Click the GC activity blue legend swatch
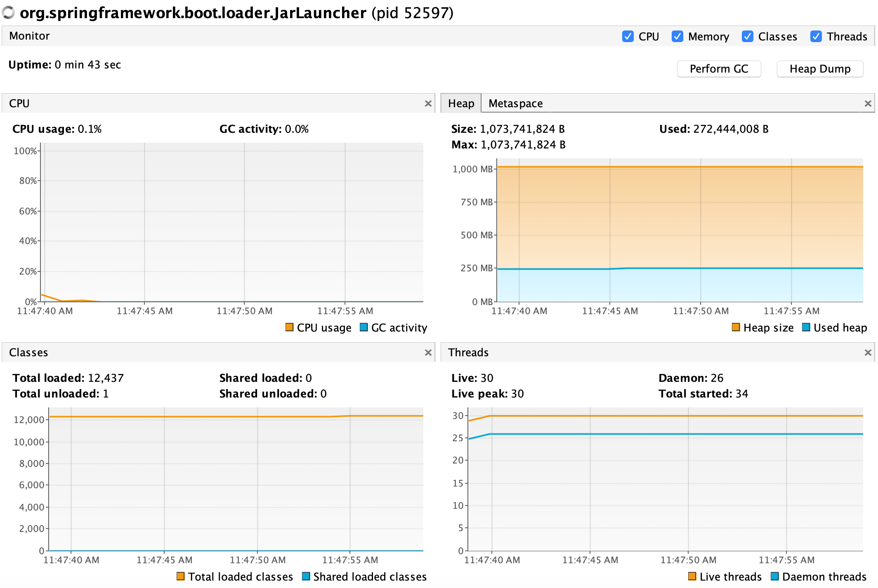Image resolution: width=878 pixels, height=588 pixels. (x=363, y=327)
